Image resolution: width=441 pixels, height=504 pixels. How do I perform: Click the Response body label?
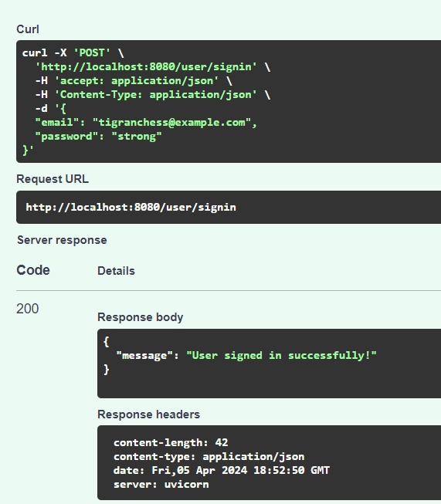coord(141,317)
